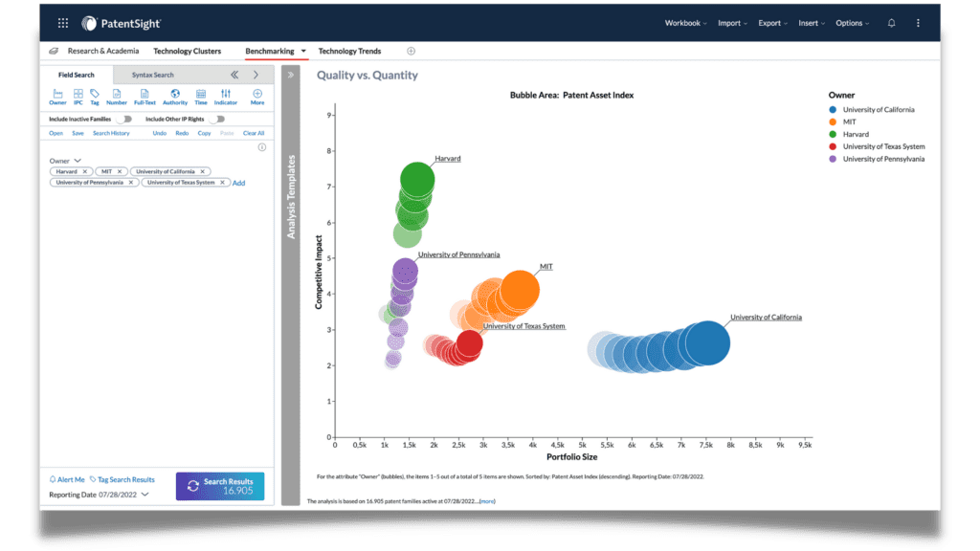Click University of California blue legend dot
Screen dimensions: 980x551
[x=833, y=109]
